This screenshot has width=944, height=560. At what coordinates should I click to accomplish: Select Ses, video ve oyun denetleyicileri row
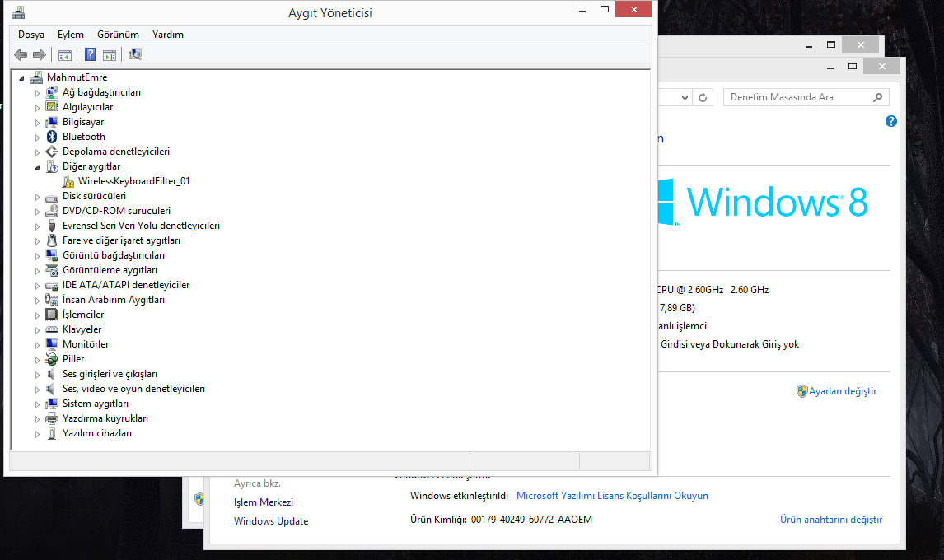tap(133, 389)
